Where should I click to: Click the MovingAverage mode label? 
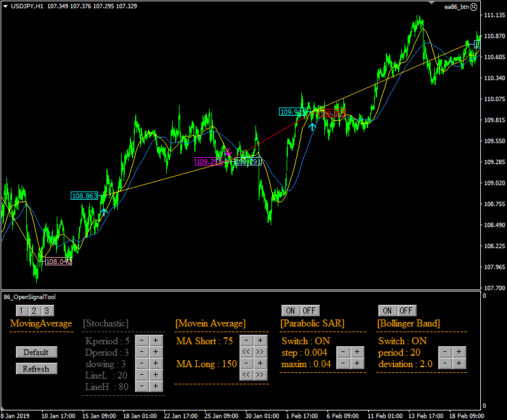pyautogui.click(x=41, y=323)
